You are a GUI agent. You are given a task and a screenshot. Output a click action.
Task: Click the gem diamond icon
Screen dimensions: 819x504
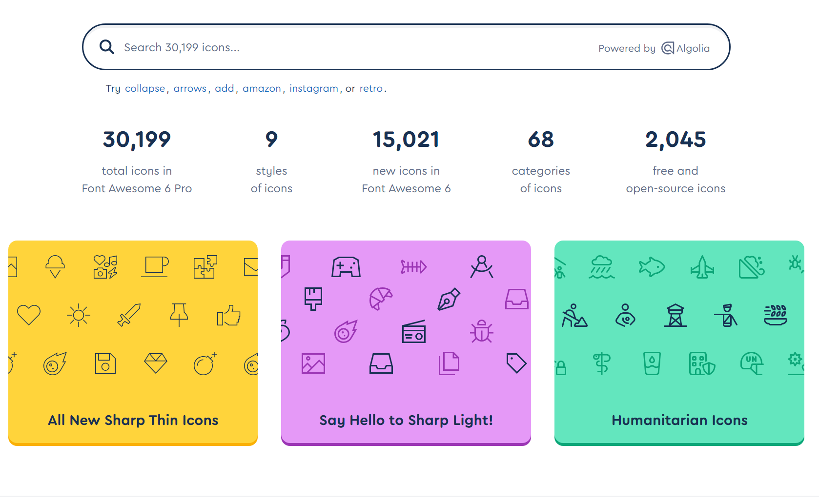tap(156, 363)
